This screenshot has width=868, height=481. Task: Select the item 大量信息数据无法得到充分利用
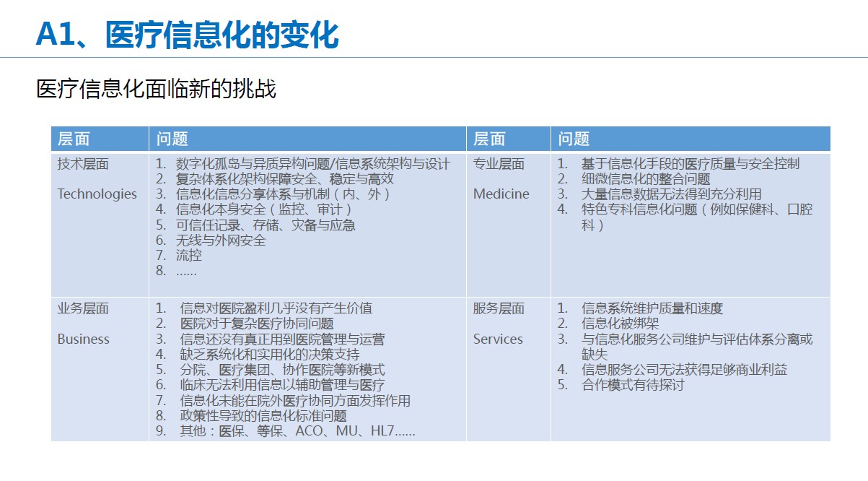click(671, 194)
